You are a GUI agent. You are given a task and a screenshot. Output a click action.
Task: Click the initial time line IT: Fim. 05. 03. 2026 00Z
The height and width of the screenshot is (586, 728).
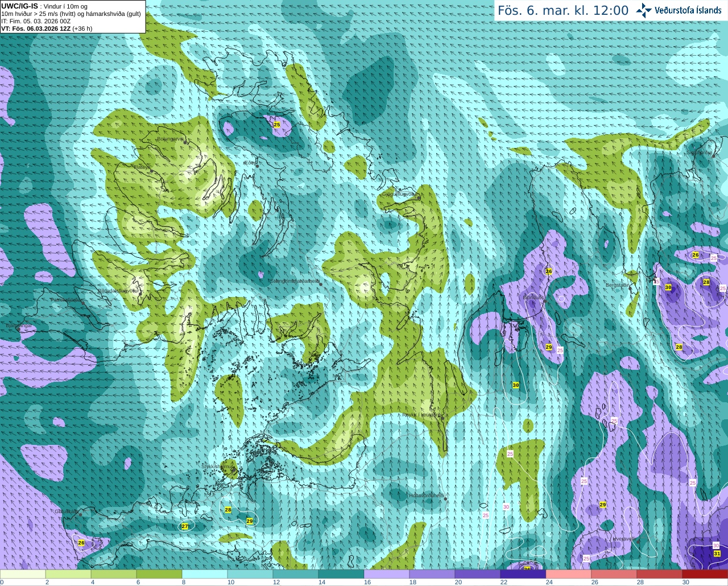pyautogui.click(x=36, y=21)
